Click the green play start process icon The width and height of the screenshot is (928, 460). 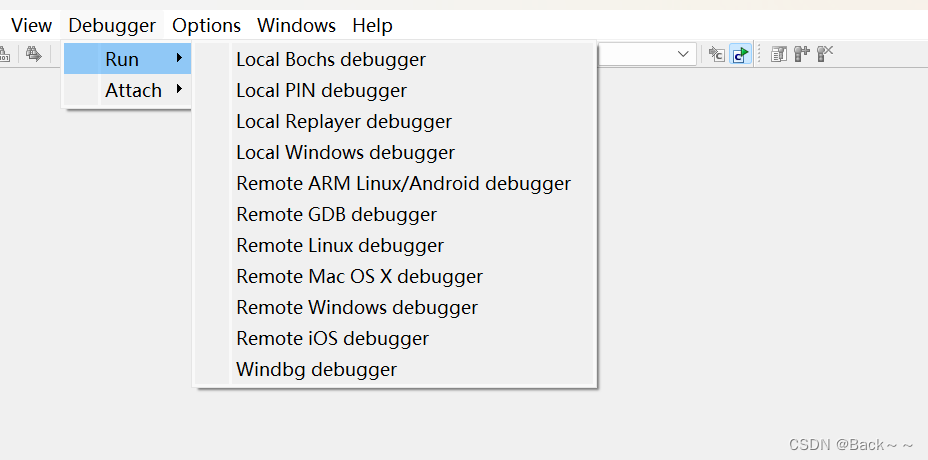pyautogui.click(x=740, y=54)
